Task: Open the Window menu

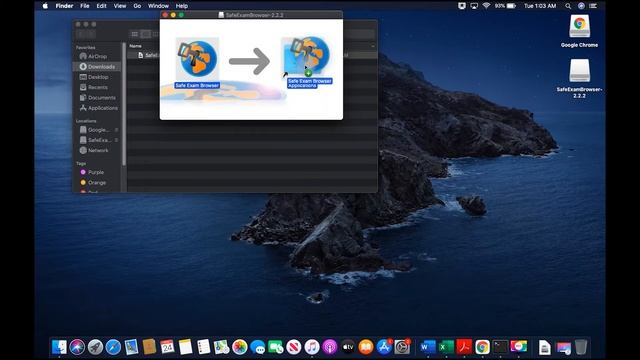Action: point(158,6)
